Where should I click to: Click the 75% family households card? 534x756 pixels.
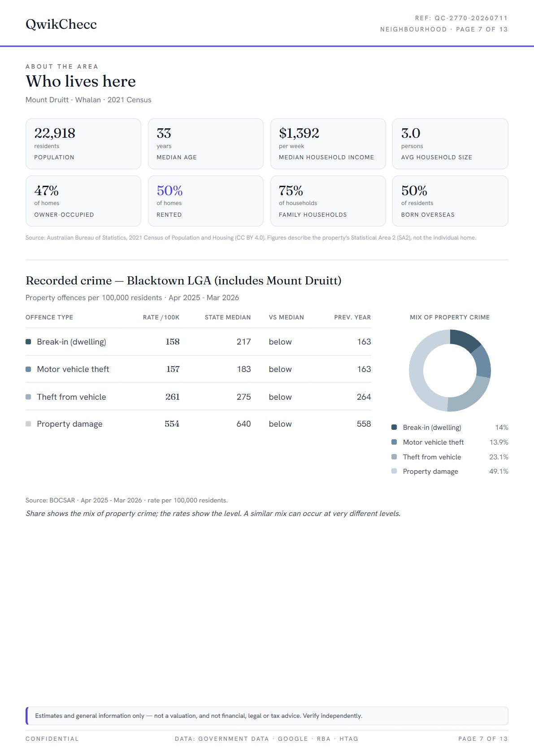(x=328, y=201)
